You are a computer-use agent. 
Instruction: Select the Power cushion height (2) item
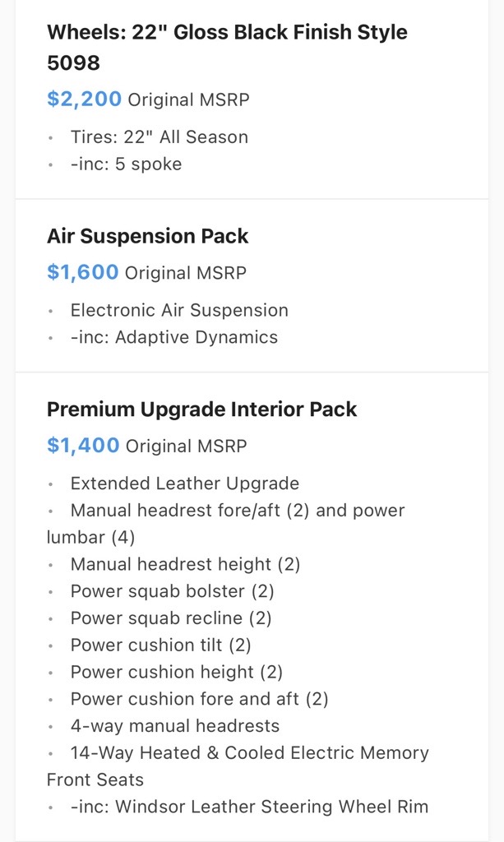[177, 672]
